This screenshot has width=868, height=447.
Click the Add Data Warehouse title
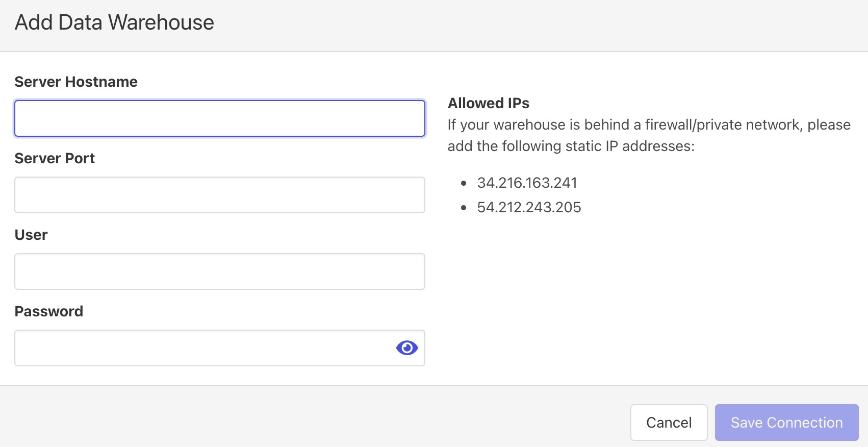tap(114, 22)
